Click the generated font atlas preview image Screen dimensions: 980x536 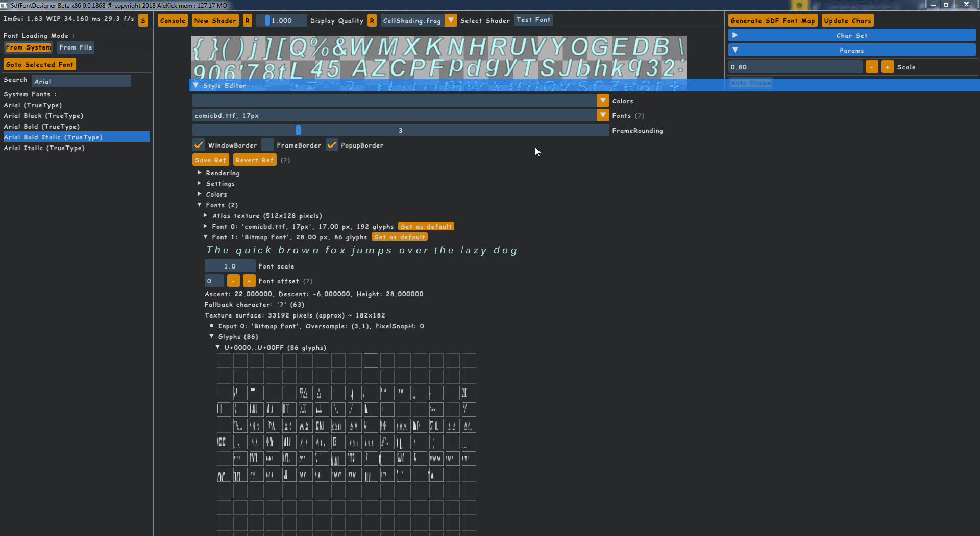tap(438, 57)
